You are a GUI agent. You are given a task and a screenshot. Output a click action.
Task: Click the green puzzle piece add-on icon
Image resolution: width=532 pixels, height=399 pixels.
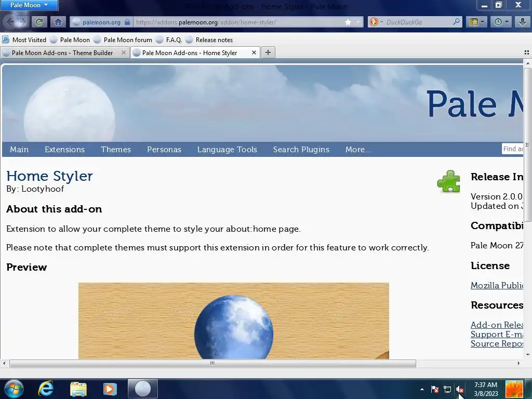point(448,181)
